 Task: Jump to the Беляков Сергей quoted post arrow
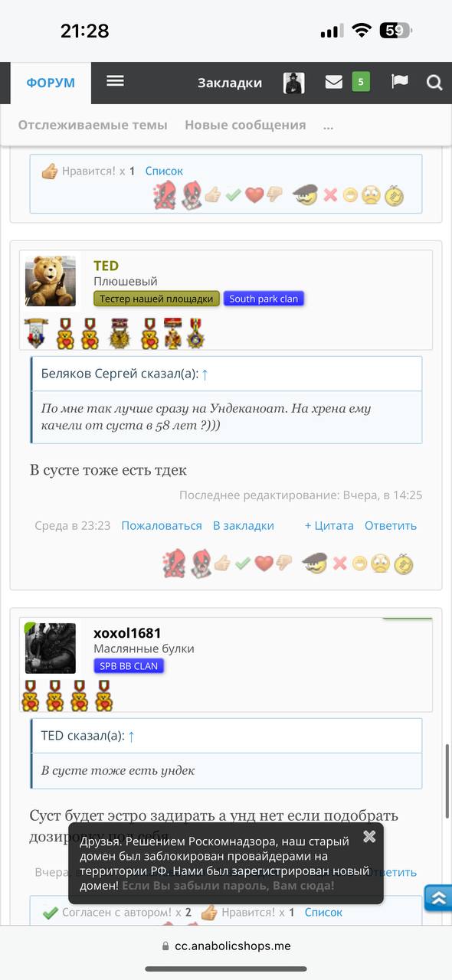click(205, 374)
